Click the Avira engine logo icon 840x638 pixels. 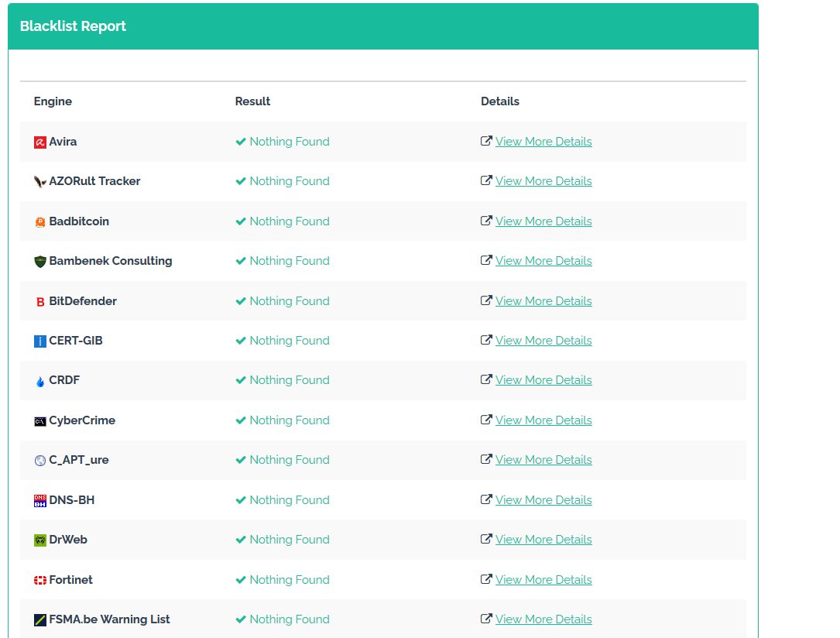pos(40,142)
